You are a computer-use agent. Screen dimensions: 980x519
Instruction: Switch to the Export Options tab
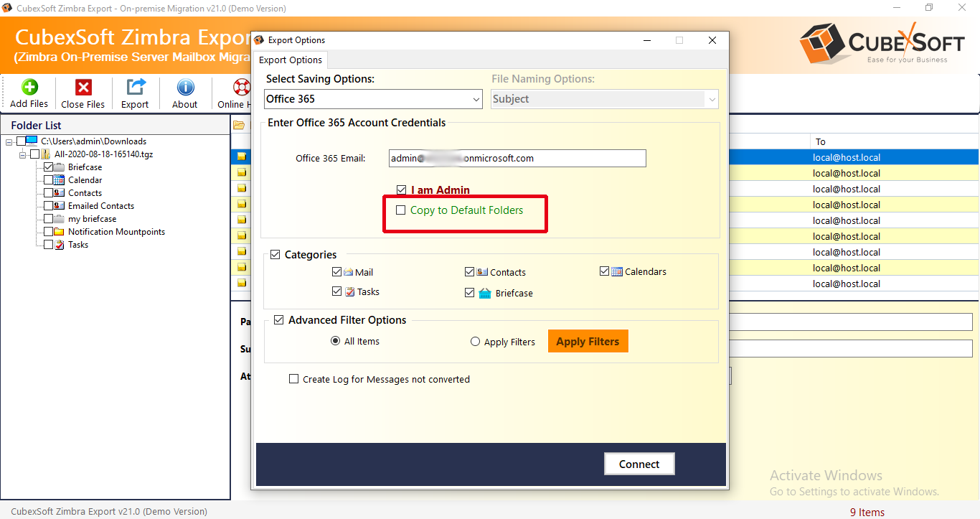coord(291,60)
